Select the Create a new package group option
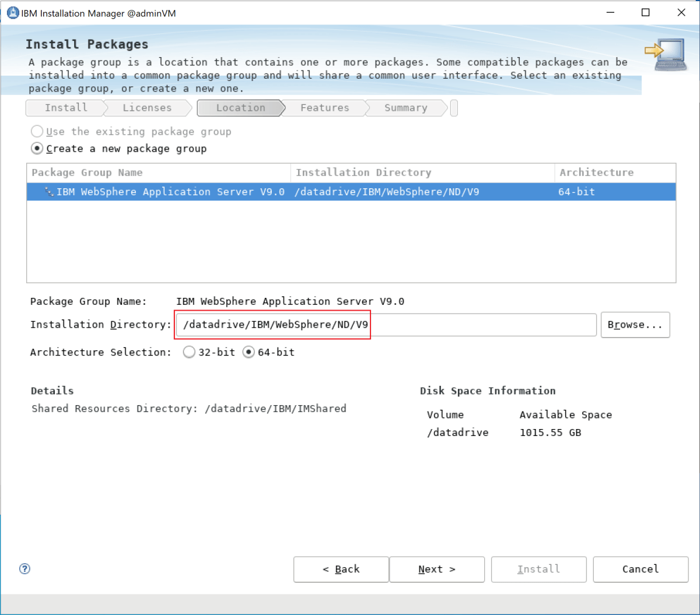The width and height of the screenshot is (700, 615). click(37, 148)
